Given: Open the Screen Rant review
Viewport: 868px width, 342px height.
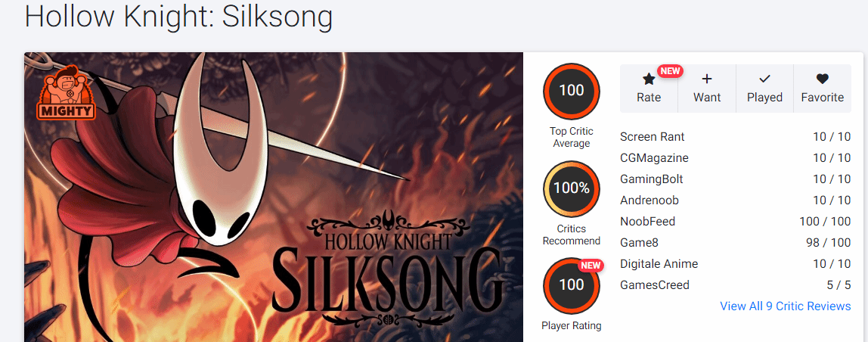Looking at the screenshot, I should tap(653, 137).
